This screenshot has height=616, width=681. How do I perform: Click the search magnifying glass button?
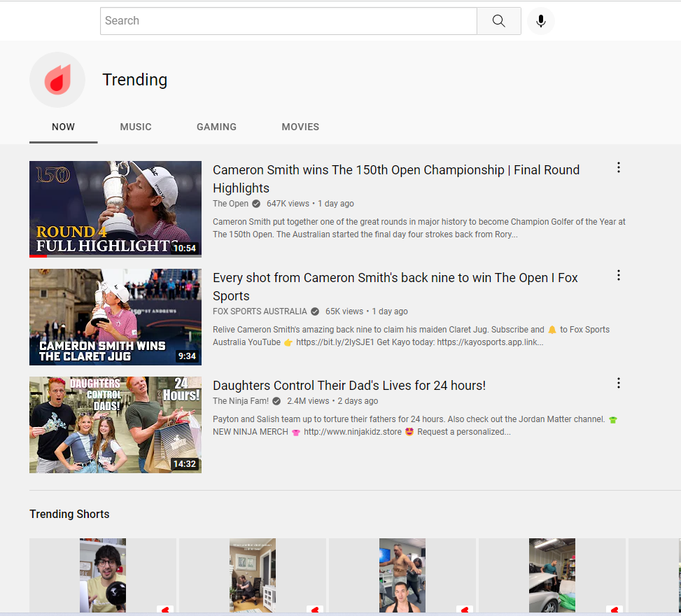(x=498, y=21)
